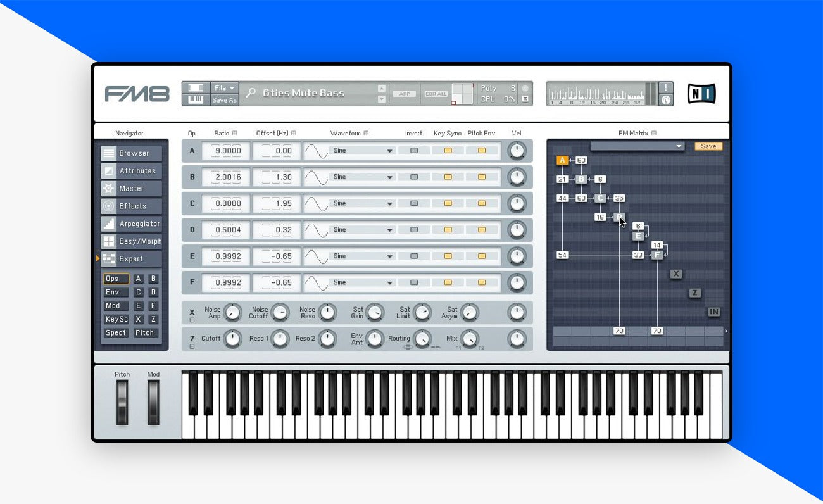Open the Effects page in Navigator

pos(132,206)
